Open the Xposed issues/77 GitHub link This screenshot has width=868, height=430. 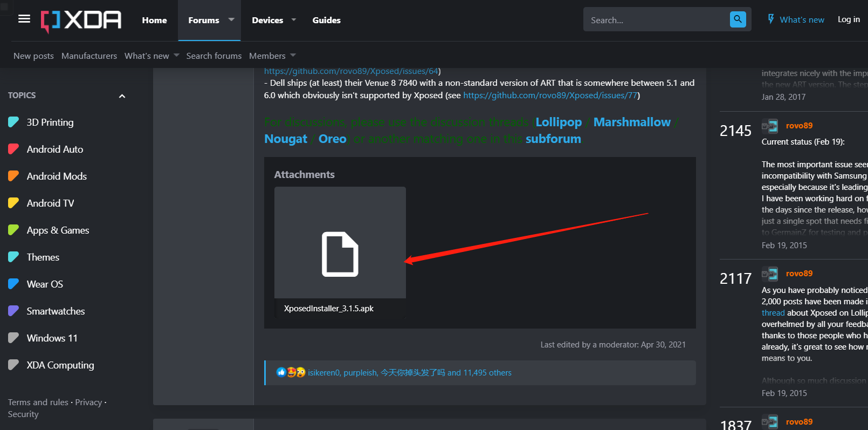550,95
